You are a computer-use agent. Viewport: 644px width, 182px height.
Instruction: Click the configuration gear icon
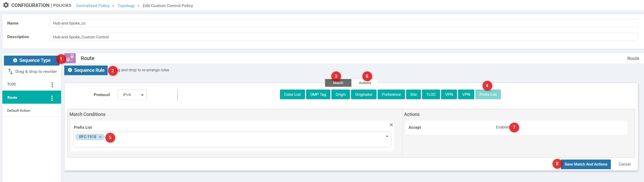(x=6, y=5)
